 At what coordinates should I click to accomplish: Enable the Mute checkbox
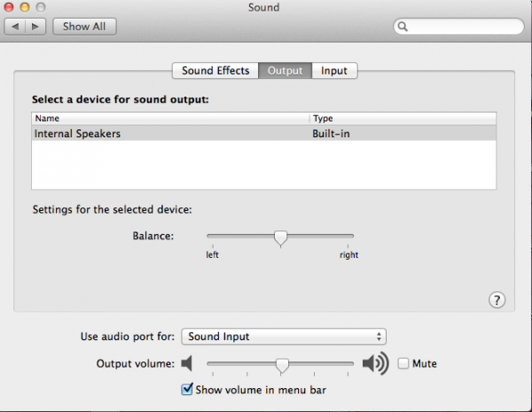(x=403, y=363)
